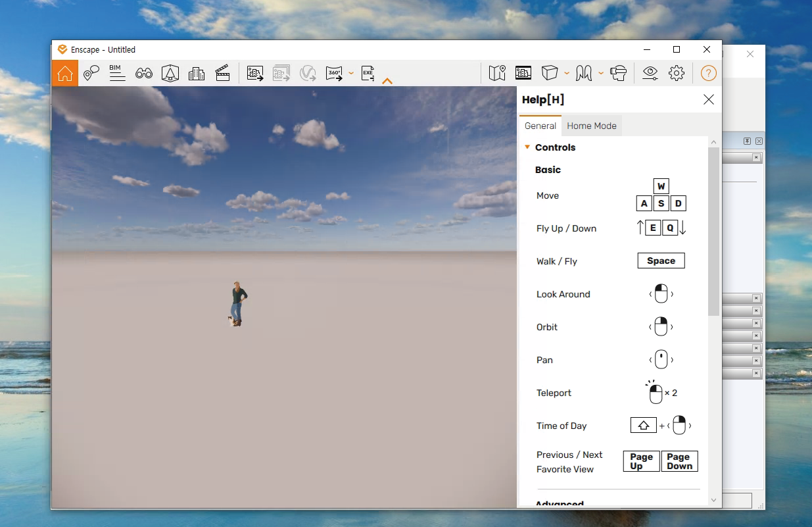Click the binoculars icon in toolbar
Viewport: 812px width, 527px height.
point(144,74)
